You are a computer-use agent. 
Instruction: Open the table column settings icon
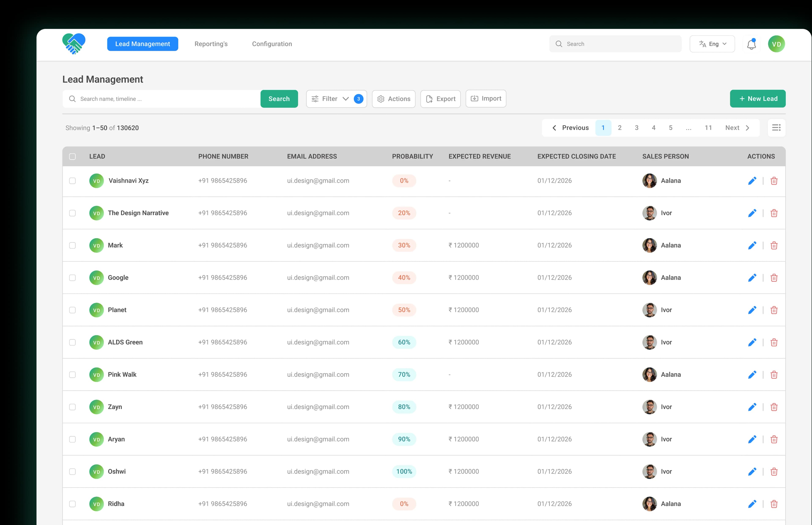[776, 128]
